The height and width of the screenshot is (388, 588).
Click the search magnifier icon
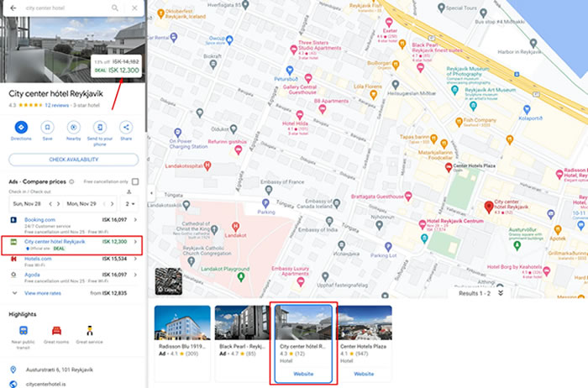point(115,8)
